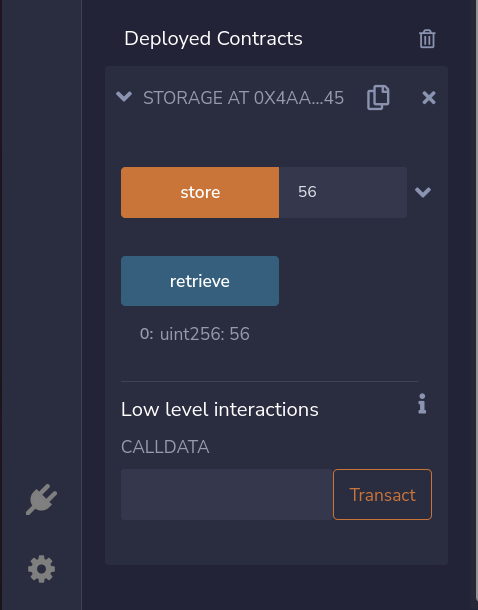Viewport: 478px width, 610px height.
Task: Show info about Low level interactions
Action: click(422, 403)
